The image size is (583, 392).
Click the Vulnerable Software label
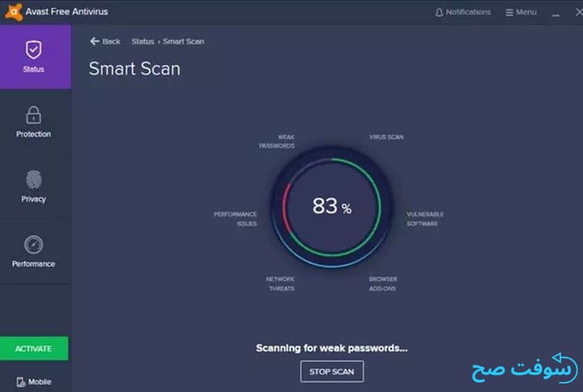425,219
